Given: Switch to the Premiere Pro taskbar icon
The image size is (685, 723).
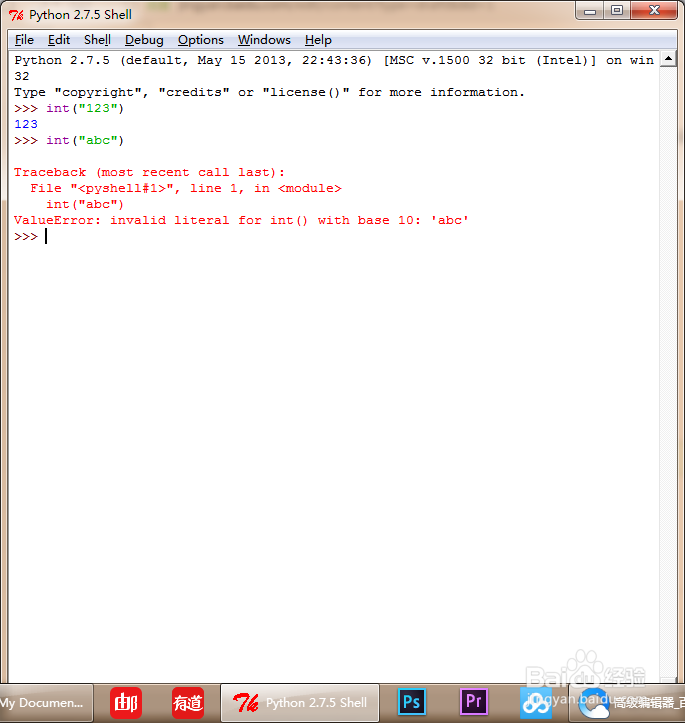Looking at the screenshot, I should 474,702.
